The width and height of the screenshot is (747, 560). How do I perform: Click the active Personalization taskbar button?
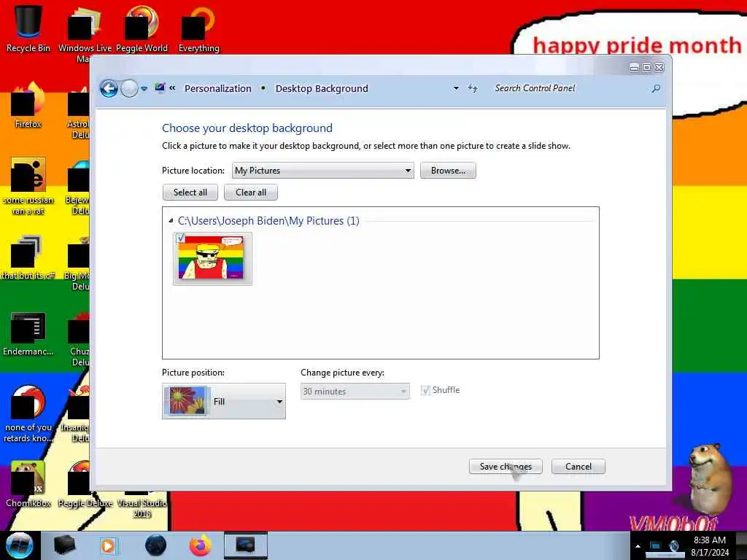coord(246,545)
